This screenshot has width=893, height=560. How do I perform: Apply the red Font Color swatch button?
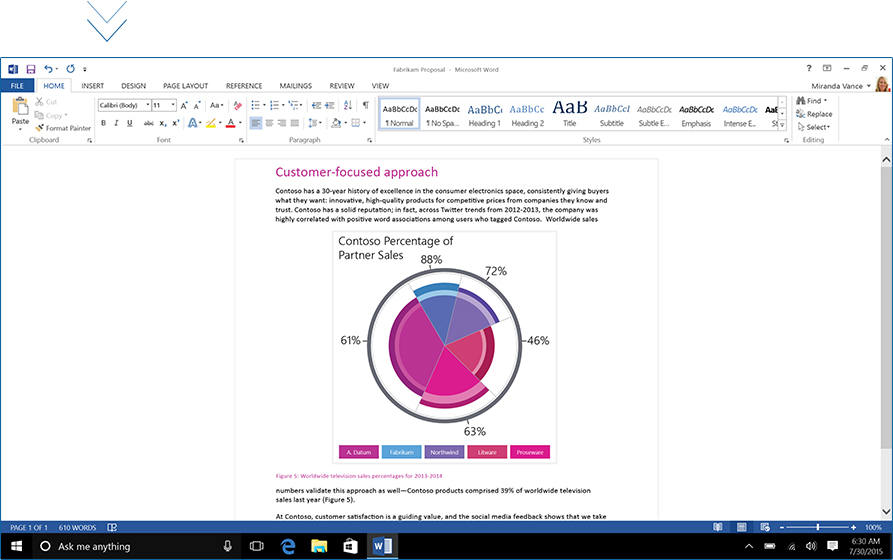(230, 123)
